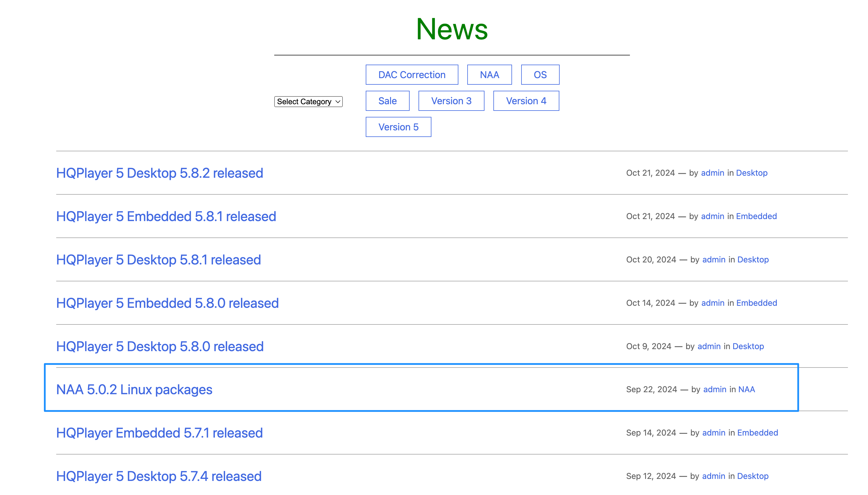
Task: Filter by Version 4 tag
Action: click(526, 100)
